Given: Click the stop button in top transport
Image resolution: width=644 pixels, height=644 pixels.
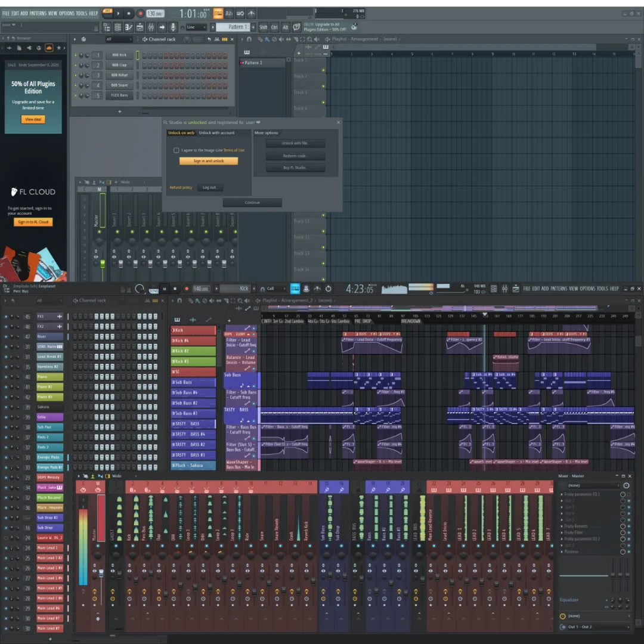Looking at the screenshot, I should pos(129,13).
